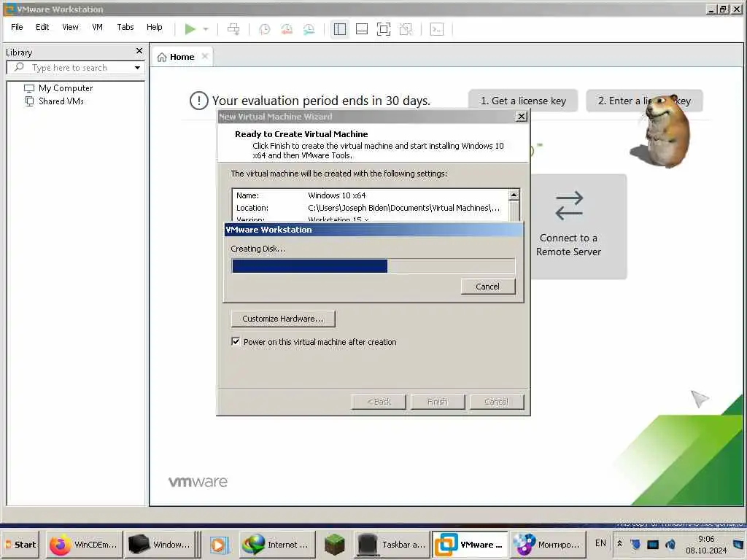Click the Revert to Snapshot icon
The height and width of the screenshot is (560, 747).
coord(287,29)
